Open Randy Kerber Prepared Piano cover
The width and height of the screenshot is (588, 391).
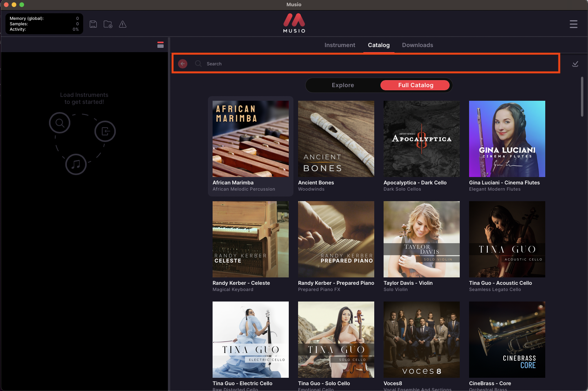click(x=336, y=239)
